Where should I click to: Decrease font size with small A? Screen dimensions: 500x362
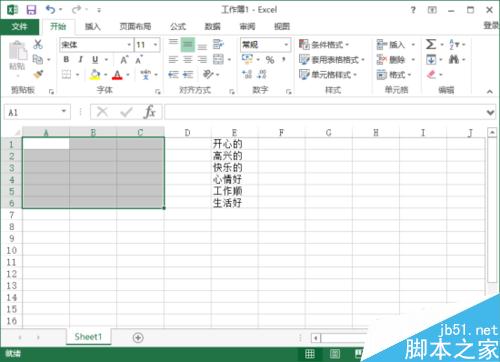tap(139, 60)
